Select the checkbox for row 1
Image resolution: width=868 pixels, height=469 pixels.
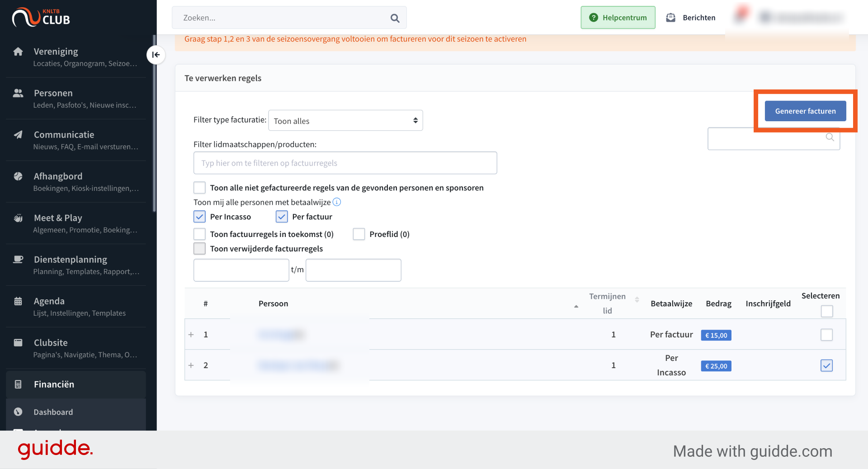coord(826,335)
